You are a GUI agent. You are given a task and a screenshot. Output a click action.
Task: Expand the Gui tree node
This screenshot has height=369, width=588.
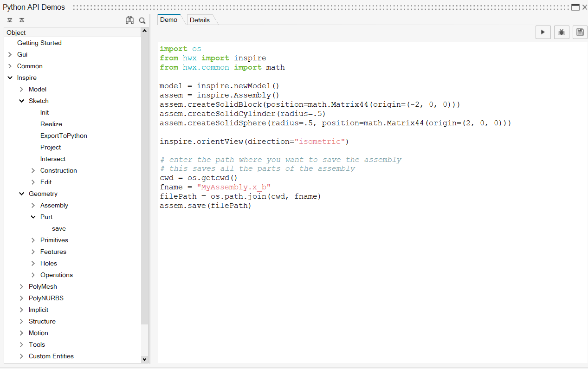click(x=10, y=54)
